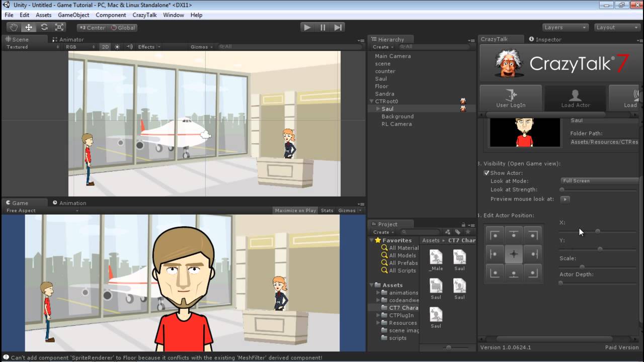
Task: Select the Hand tool in the toolbar
Action: pos(14,28)
